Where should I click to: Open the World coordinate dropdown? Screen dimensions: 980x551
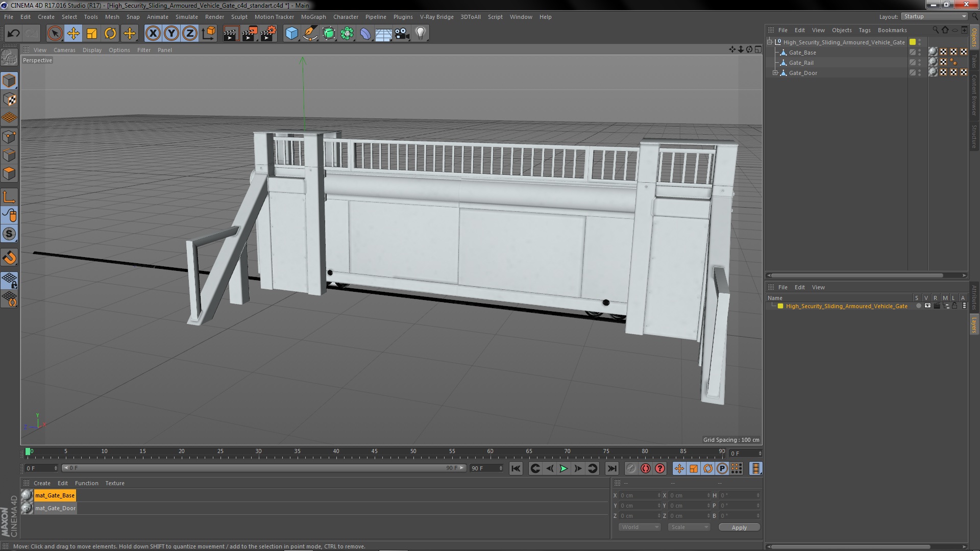pos(639,527)
